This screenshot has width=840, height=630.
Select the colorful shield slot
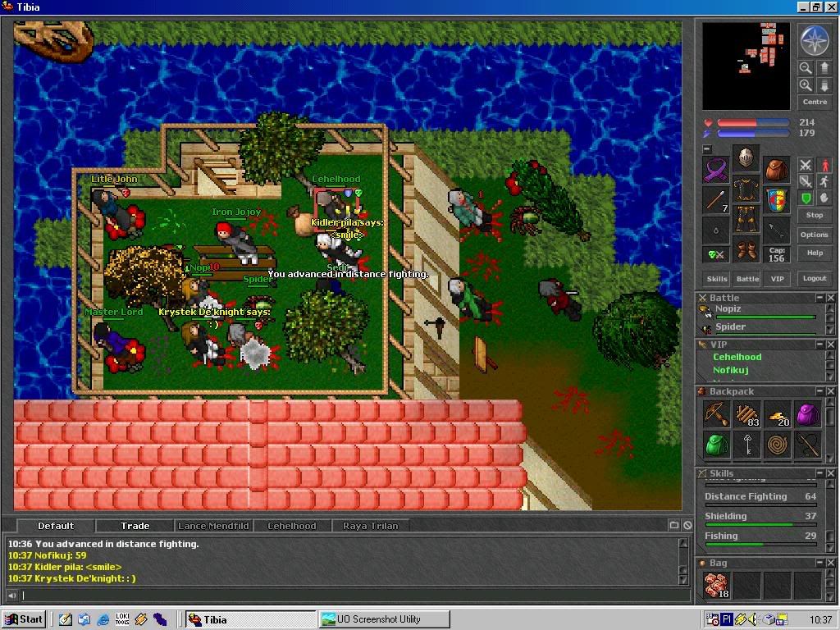pyautogui.click(x=776, y=200)
